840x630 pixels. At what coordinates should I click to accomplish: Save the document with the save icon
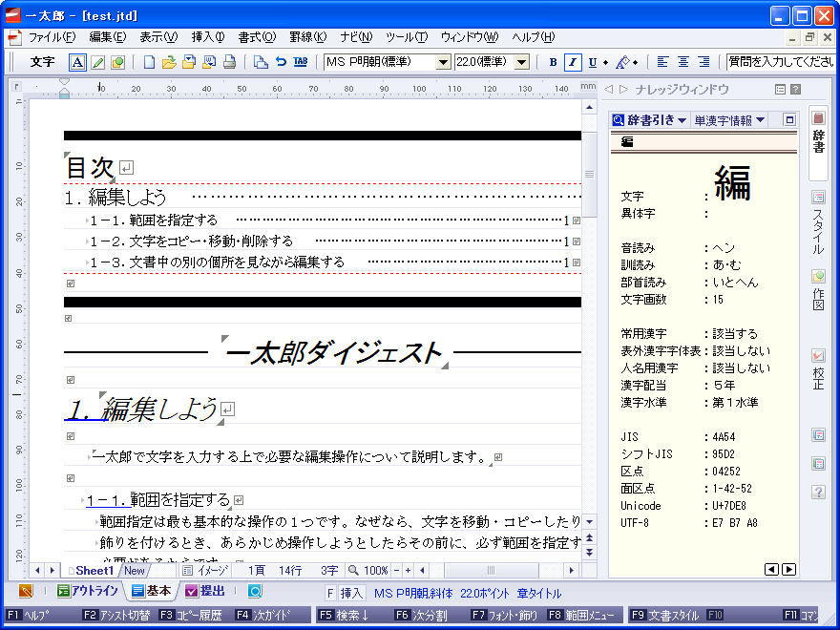pyautogui.click(x=189, y=62)
